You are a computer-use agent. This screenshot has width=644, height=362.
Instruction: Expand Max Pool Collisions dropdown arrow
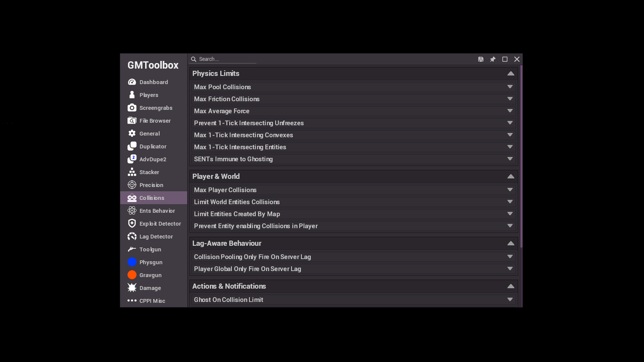tap(510, 87)
